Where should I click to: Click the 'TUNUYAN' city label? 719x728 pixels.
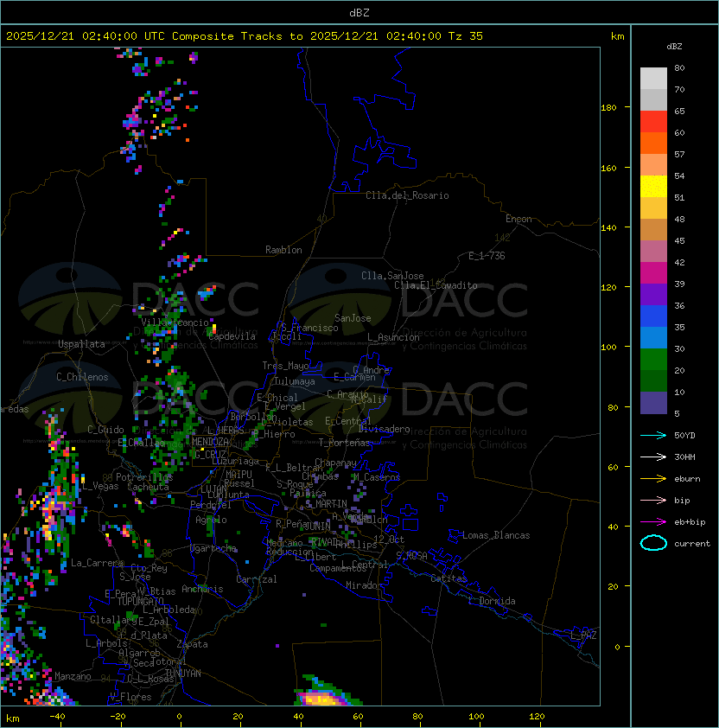(x=183, y=674)
